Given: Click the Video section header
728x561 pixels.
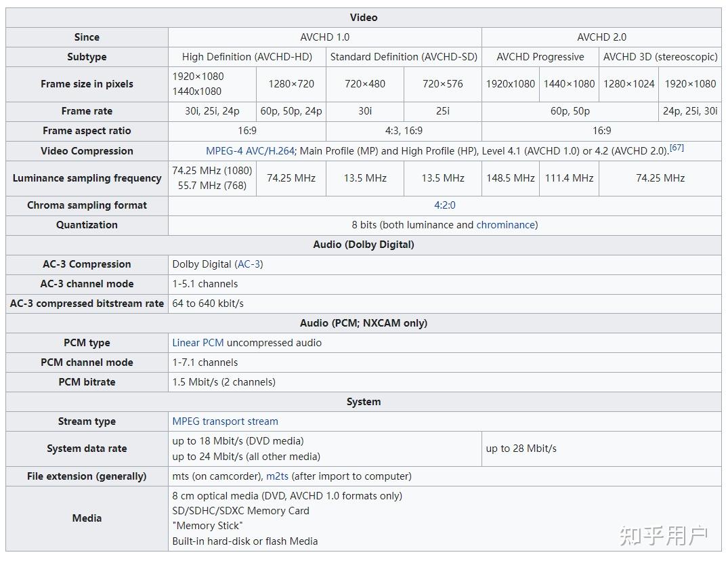Looking at the screenshot, I should click(364, 18).
